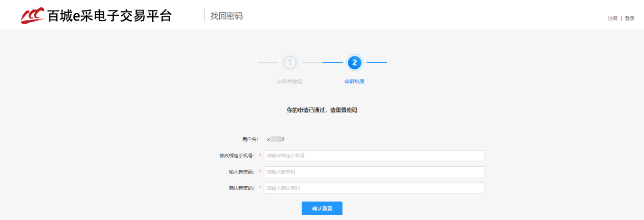Click the 输入新密码 label

click(x=242, y=172)
